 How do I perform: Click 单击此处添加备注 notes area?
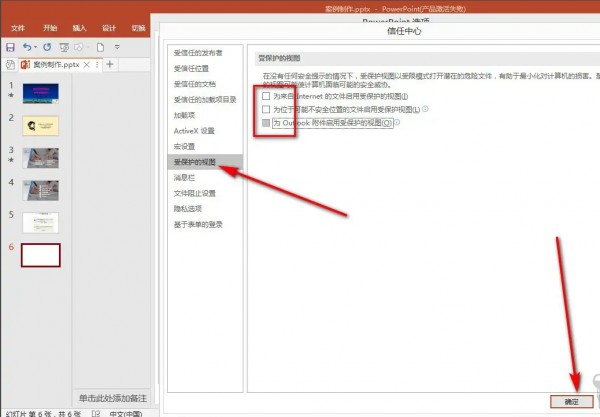click(112, 398)
